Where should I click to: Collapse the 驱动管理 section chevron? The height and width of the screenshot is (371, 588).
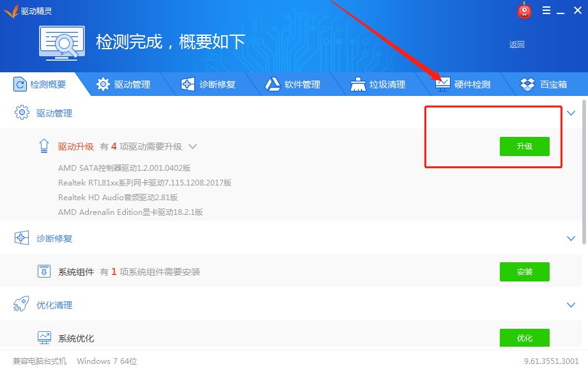tap(571, 113)
